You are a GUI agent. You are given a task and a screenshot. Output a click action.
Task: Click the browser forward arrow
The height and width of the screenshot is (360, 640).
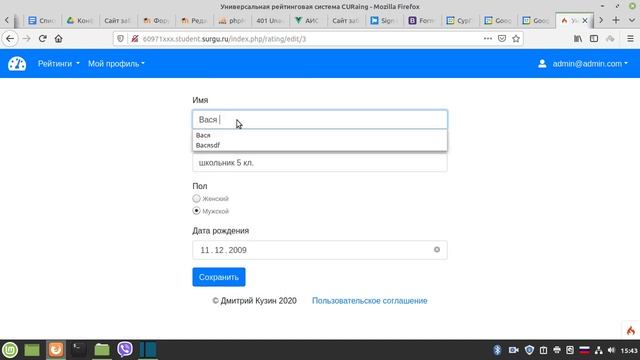click(x=27, y=39)
